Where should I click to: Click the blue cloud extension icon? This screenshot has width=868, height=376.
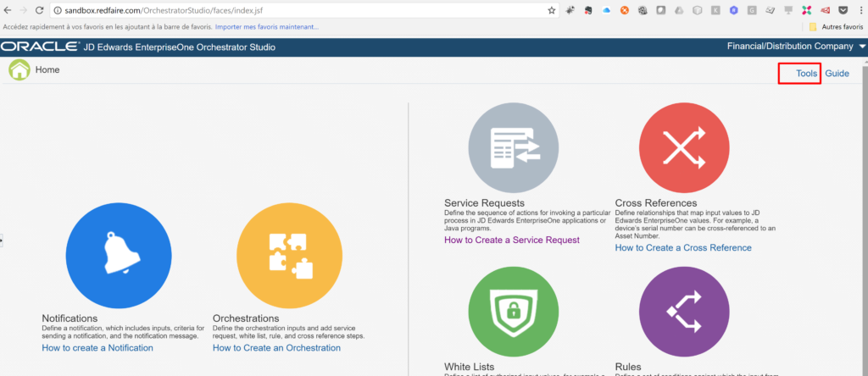(x=606, y=10)
